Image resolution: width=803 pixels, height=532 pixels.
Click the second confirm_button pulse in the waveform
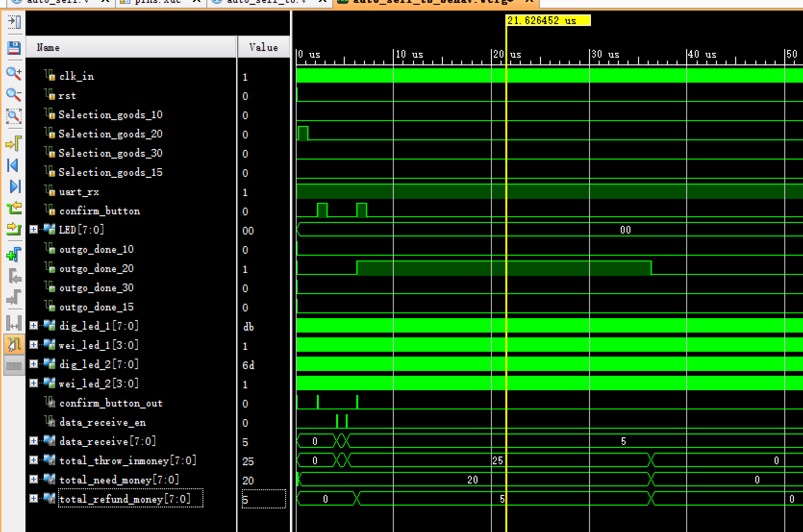pyautogui.click(x=362, y=210)
